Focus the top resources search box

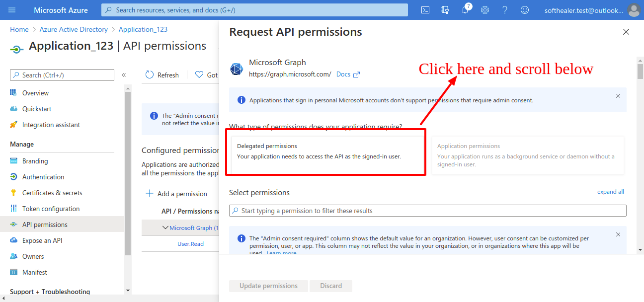[255, 10]
